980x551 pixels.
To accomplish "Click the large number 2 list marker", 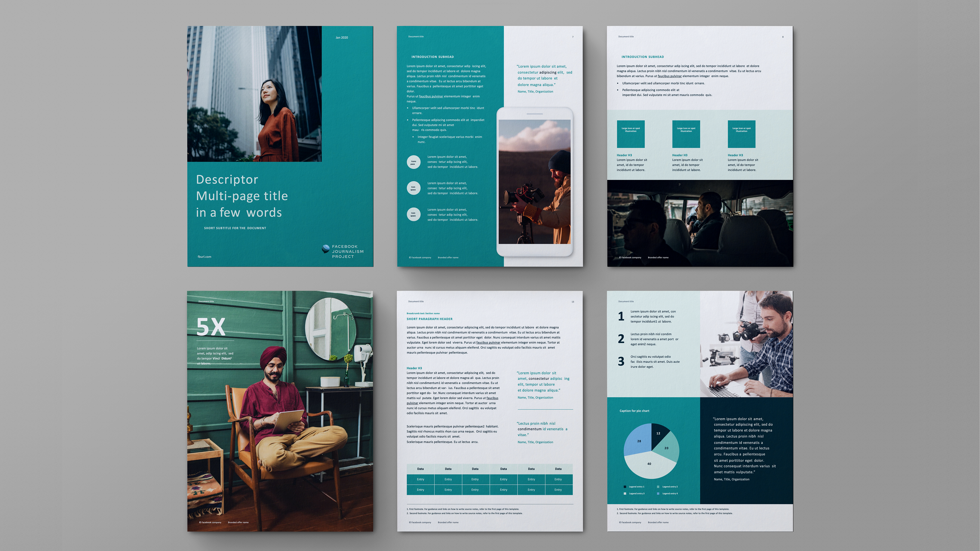I will click(x=621, y=339).
